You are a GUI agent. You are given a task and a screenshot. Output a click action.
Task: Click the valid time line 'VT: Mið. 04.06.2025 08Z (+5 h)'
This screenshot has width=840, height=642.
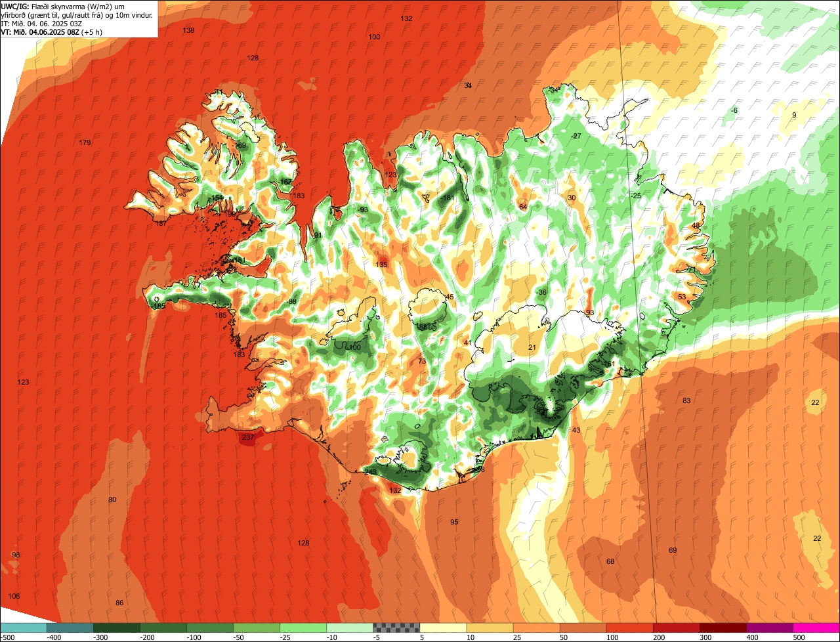point(52,32)
